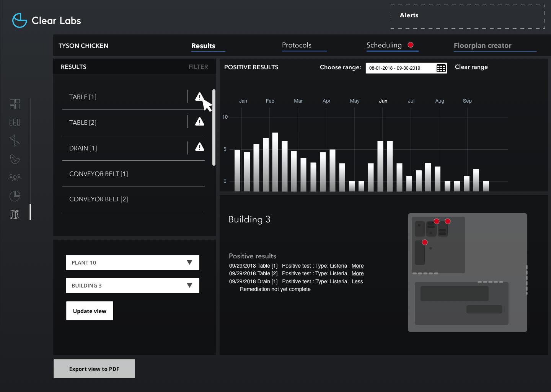Screen dimensions: 551x392
Task: Open the pie chart icon in sidebar
Action: point(15,196)
